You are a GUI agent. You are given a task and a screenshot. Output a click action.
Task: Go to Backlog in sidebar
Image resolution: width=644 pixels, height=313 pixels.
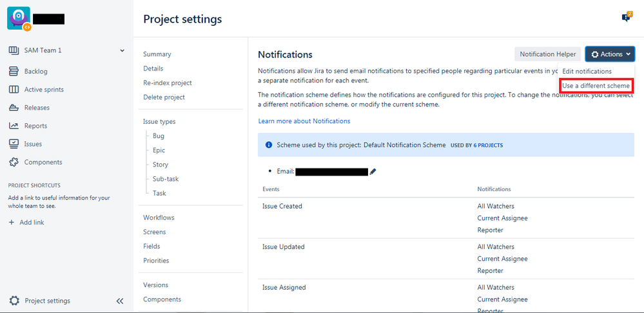click(x=35, y=72)
